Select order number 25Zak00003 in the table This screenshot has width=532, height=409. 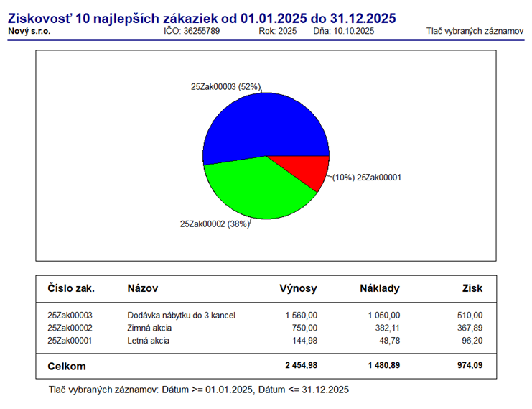70,315
